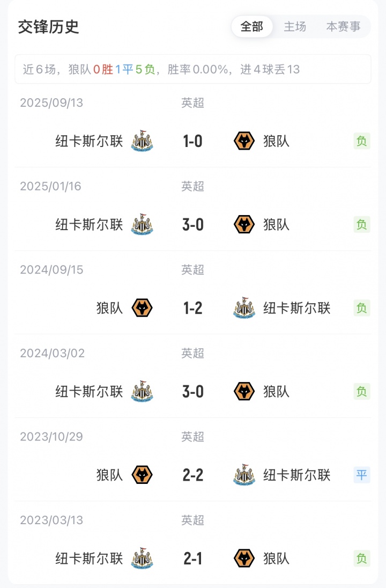Tap the recent 6 matches summary bar
Viewport: 386px width, 588px height.
pos(193,69)
